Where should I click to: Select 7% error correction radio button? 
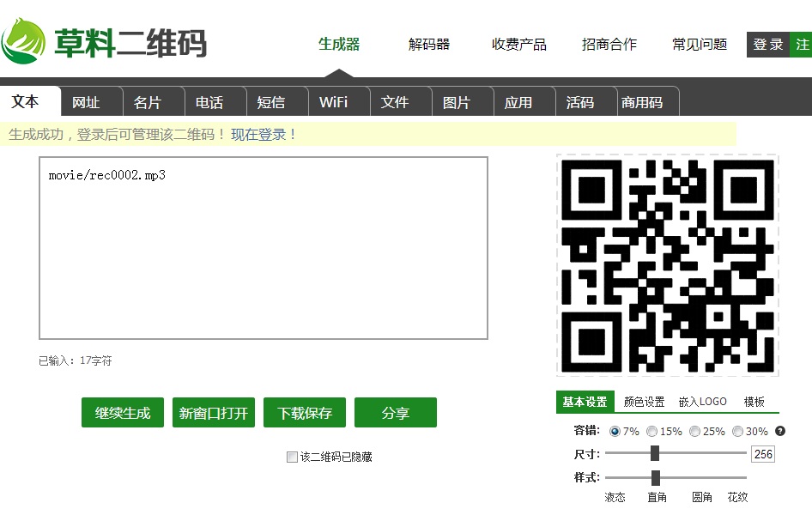615,431
